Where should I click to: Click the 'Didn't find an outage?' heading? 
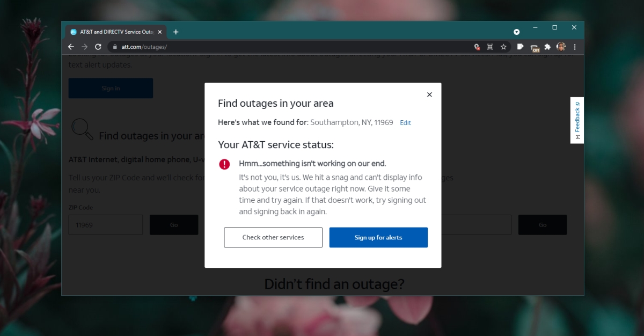coord(334,284)
